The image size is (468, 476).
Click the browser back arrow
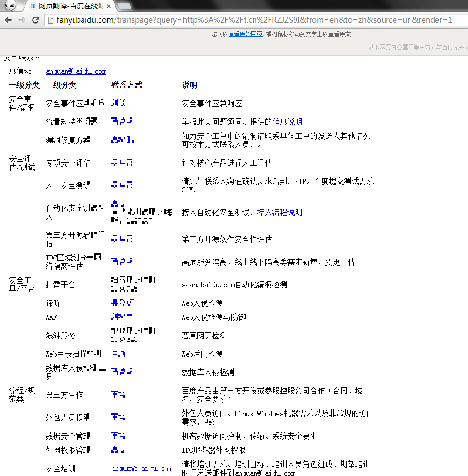[x=8, y=20]
